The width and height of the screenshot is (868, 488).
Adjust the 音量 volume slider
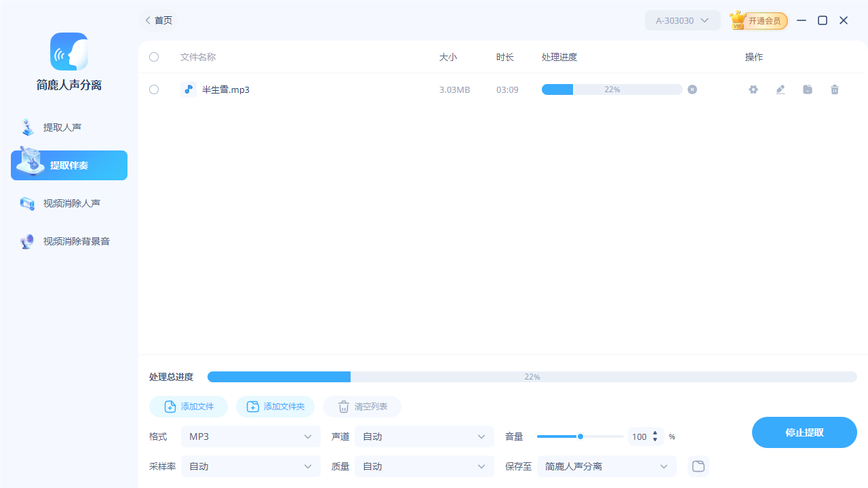tap(580, 436)
